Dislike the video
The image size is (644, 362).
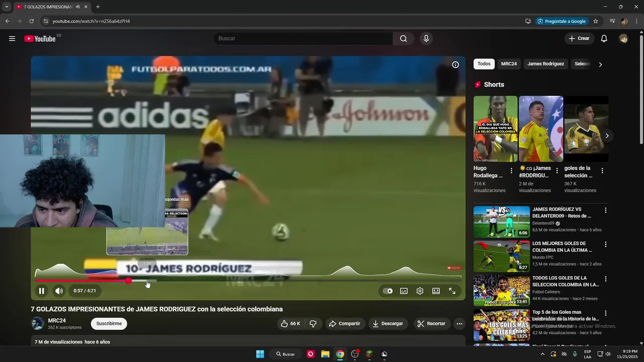pos(313,324)
